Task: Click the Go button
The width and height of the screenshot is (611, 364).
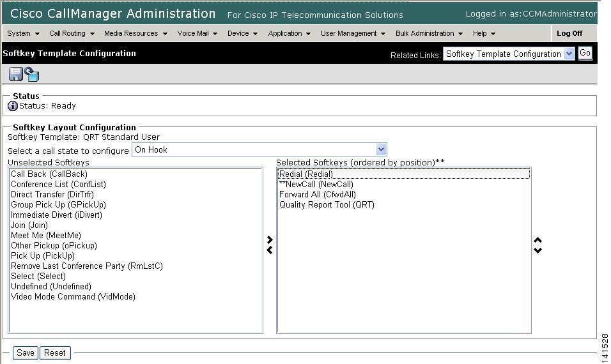Action: coord(585,54)
